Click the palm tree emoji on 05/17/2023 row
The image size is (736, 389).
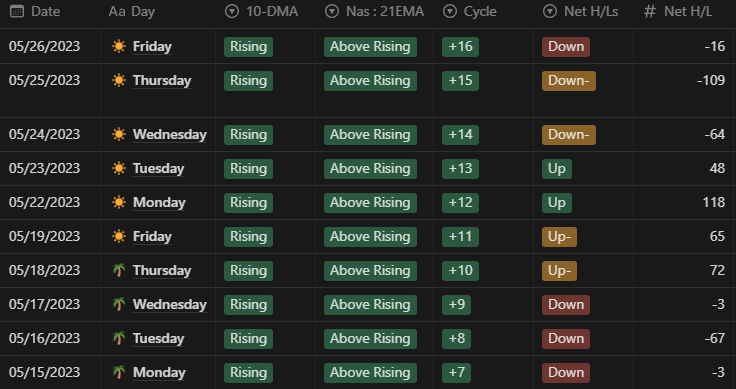[x=119, y=305]
